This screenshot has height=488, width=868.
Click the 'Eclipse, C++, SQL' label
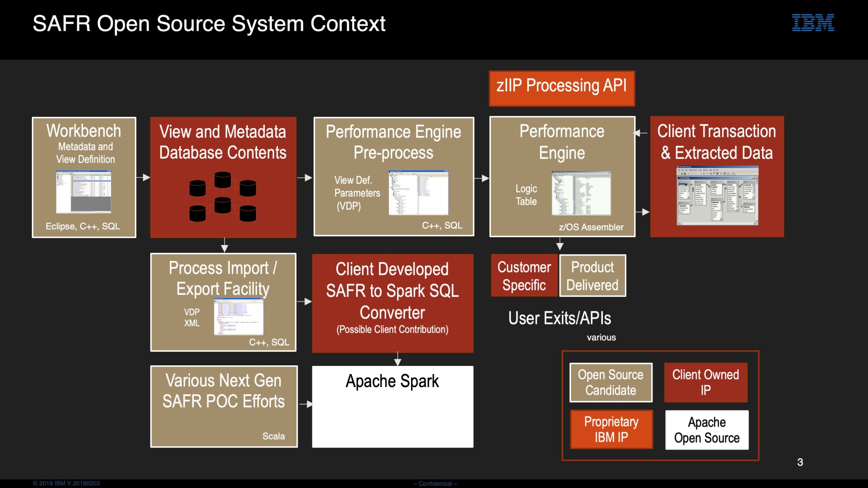click(x=83, y=226)
